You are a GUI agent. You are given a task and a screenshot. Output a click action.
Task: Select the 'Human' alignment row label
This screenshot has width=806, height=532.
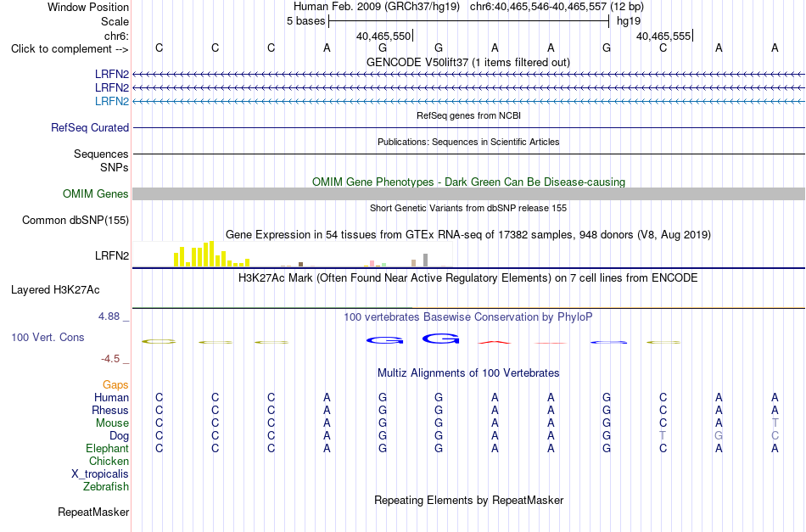(x=111, y=397)
